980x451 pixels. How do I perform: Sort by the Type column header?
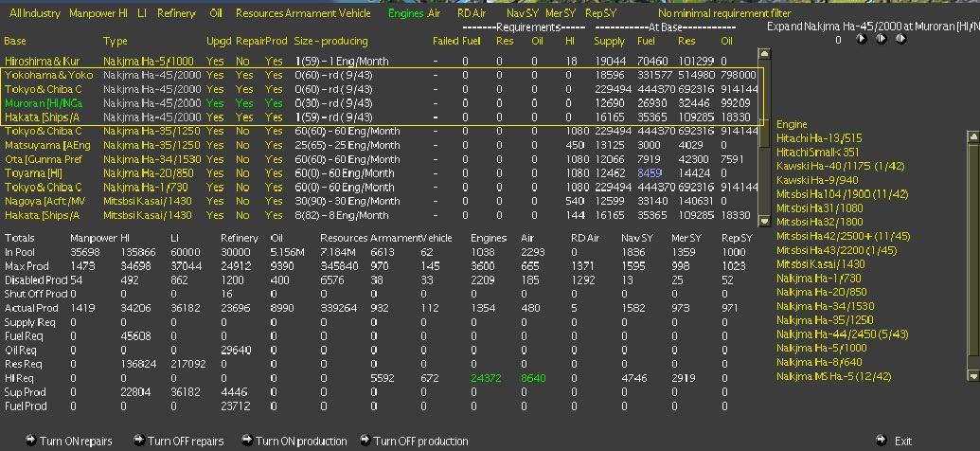tap(115, 42)
